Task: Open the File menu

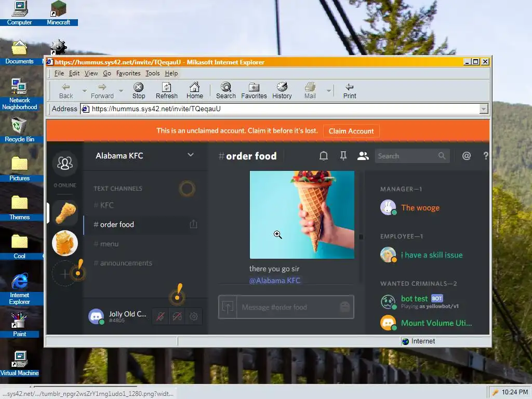Action: click(59, 73)
